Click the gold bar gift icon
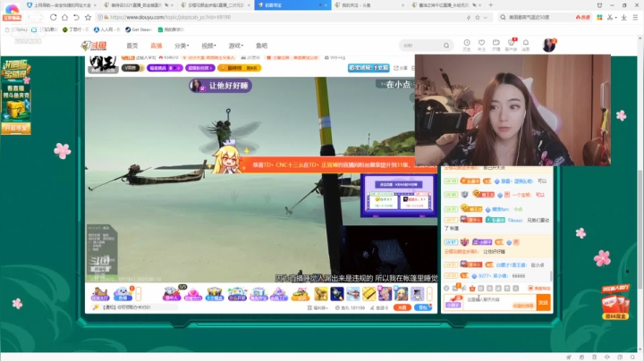Image resolution: width=644 pixels, height=361 pixels. pos(369,293)
